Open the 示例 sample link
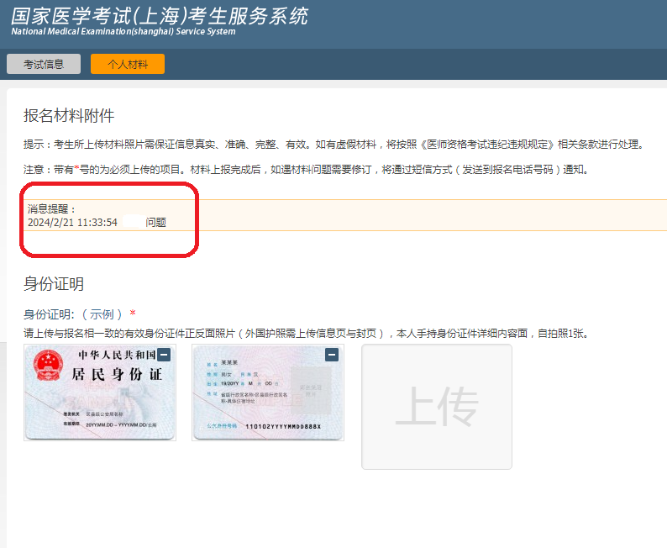Screen dimensions: 667x548 pyautogui.click(x=103, y=313)
